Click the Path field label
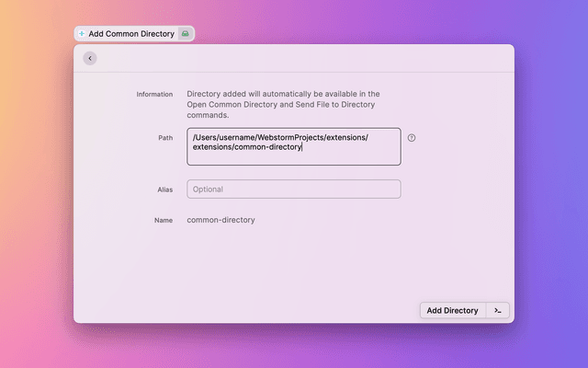The image size is (588, 368). pos(165,138)
